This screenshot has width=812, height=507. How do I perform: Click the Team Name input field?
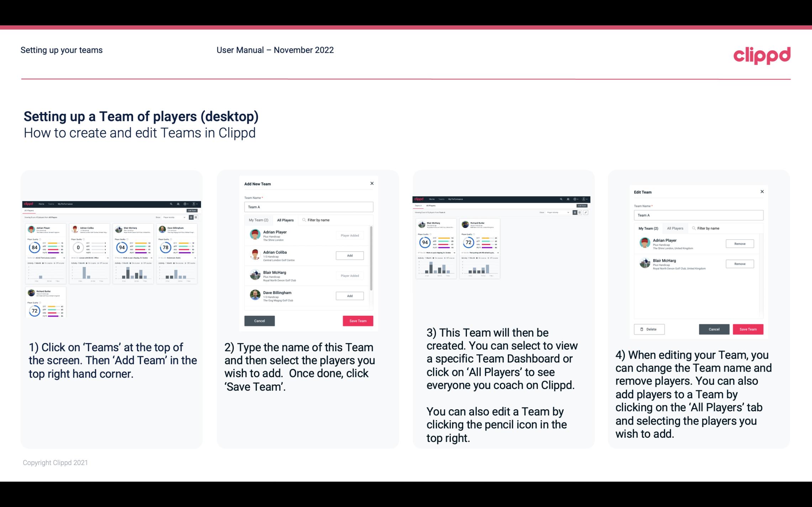pos(308,206)
